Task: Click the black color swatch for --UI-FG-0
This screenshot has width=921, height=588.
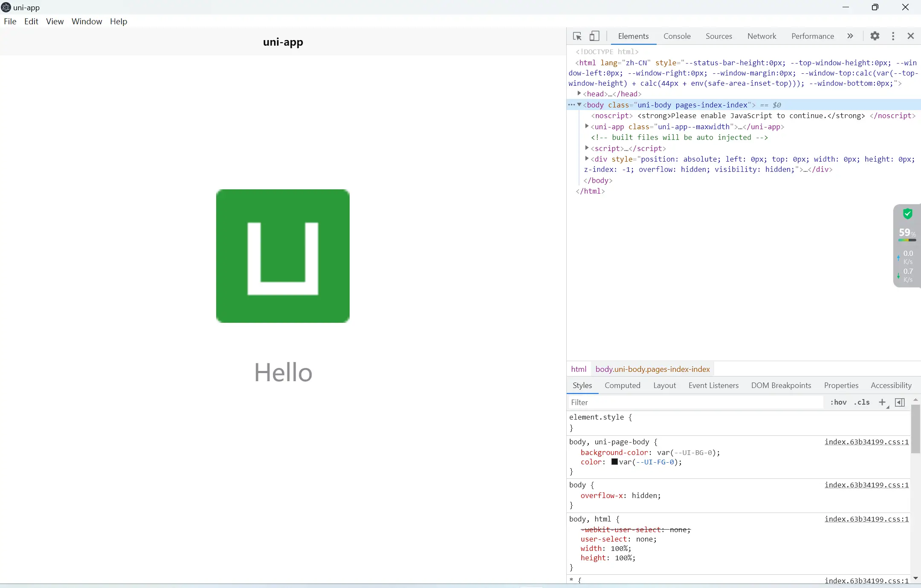Action: [x=614, y=462]
